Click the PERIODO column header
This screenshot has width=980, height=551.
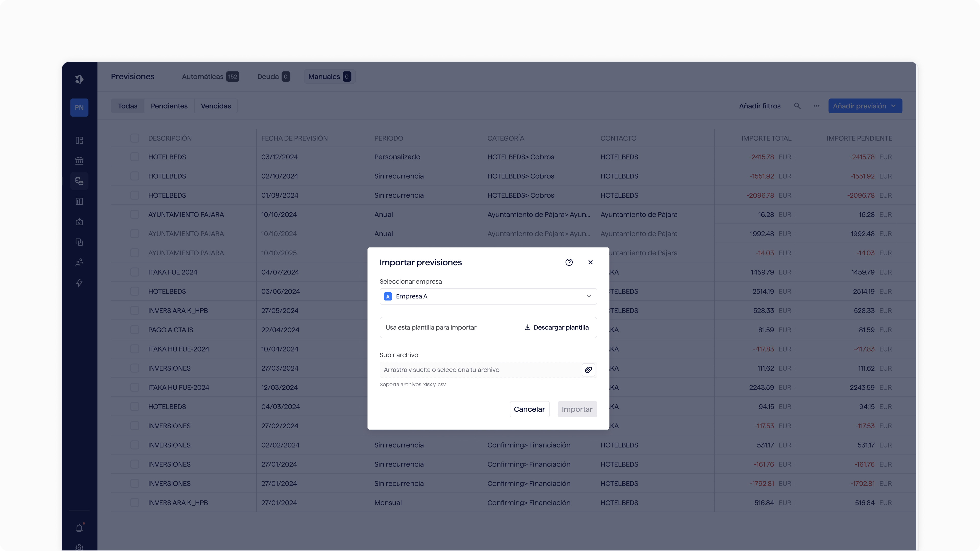[388, 139]
